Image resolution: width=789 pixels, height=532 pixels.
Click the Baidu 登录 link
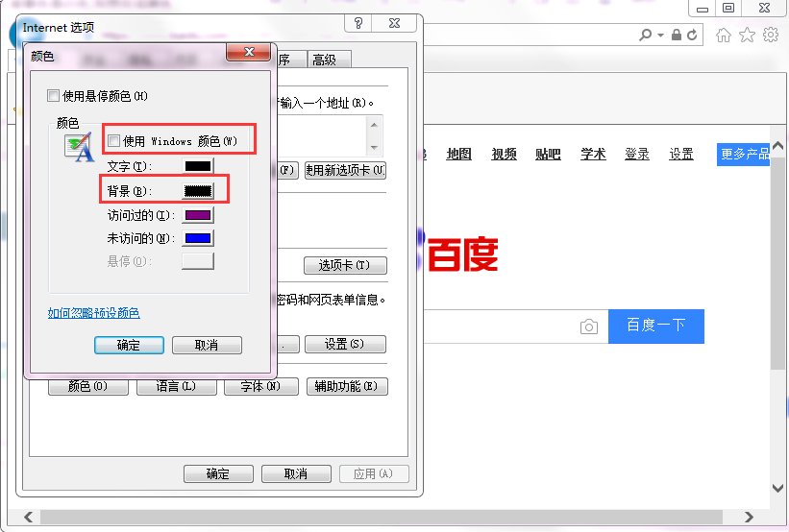pos(637,154)
